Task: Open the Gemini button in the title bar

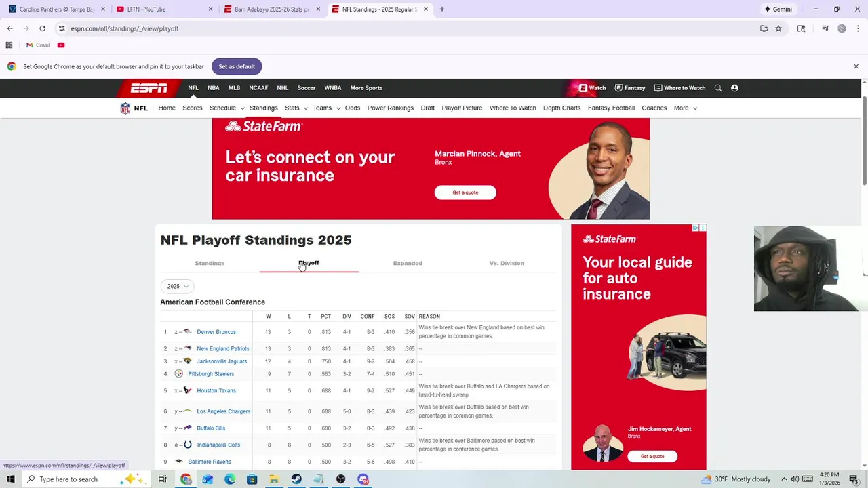Action: [x=778, y=9]
